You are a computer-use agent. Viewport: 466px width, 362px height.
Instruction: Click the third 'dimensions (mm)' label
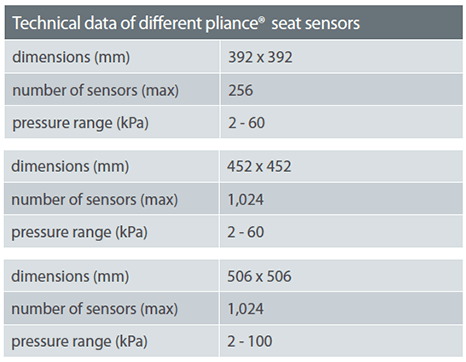pyautogui.click(x=70, y=276)
